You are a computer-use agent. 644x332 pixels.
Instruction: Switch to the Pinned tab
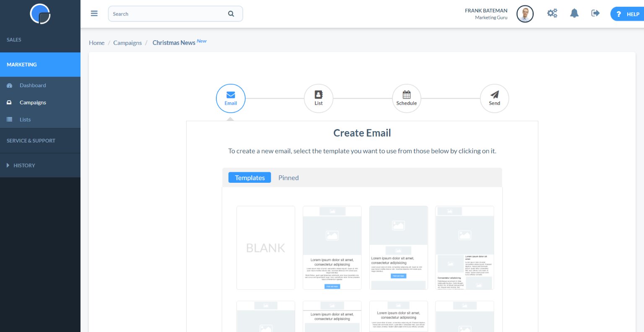coord(288,178)
